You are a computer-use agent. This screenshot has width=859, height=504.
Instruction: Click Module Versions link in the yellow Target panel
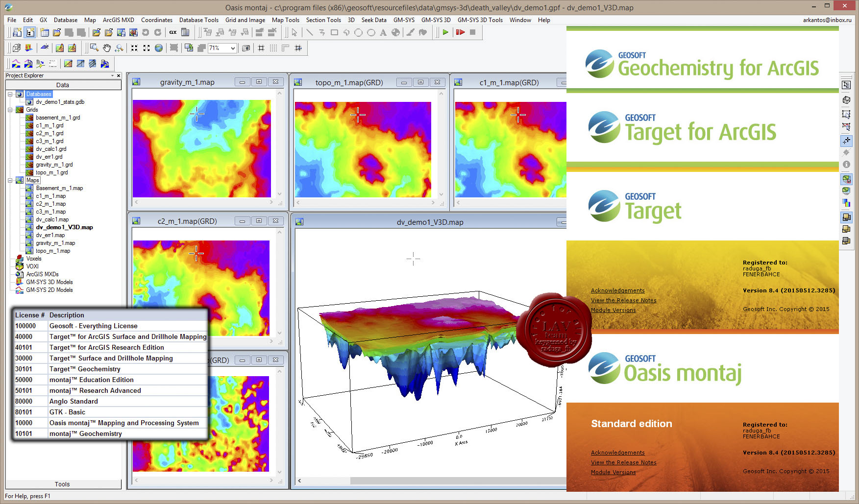click(x=613, y=310)
